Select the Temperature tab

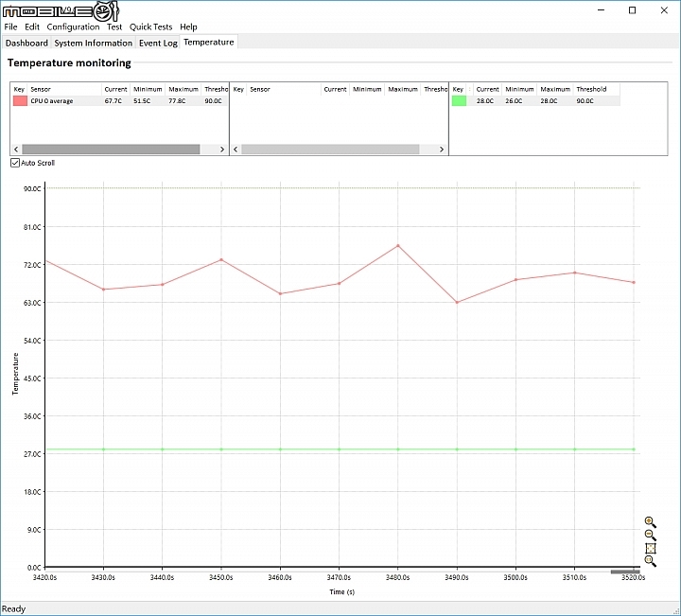tap(208, 43)
